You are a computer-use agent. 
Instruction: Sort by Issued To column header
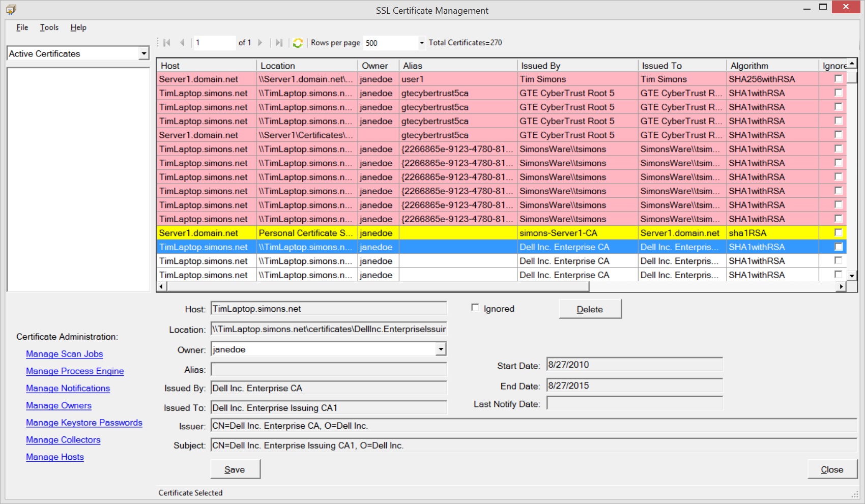tap(682, 66)
